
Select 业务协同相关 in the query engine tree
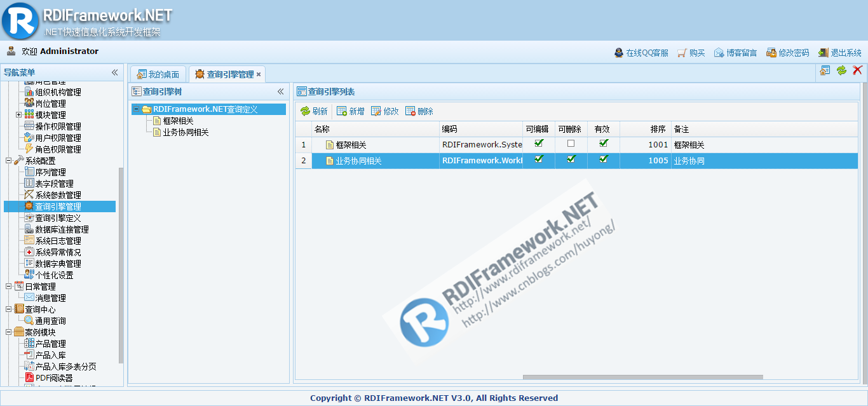point(186,132)
